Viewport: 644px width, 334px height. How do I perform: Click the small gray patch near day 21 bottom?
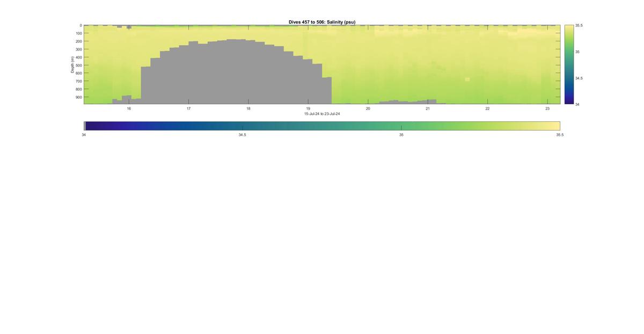408,101
